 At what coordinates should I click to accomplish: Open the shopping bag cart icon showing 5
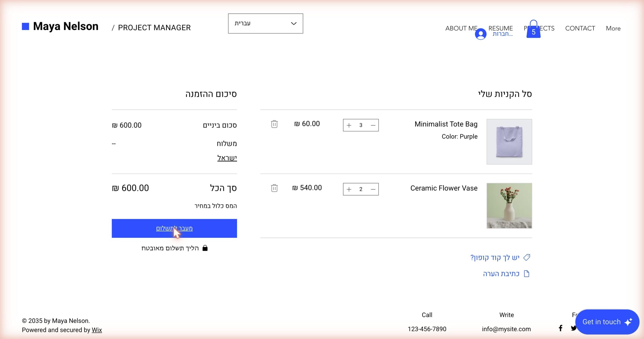point(533,29)
